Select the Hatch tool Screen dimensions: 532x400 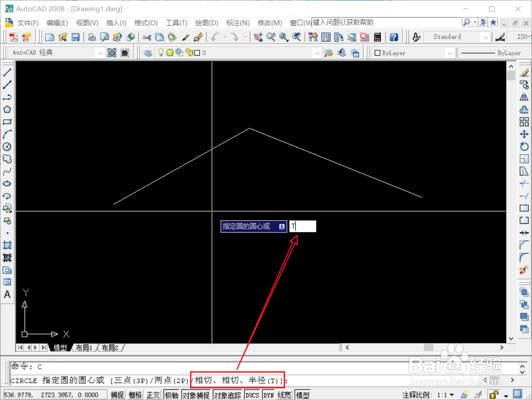[x=7, y=245]
